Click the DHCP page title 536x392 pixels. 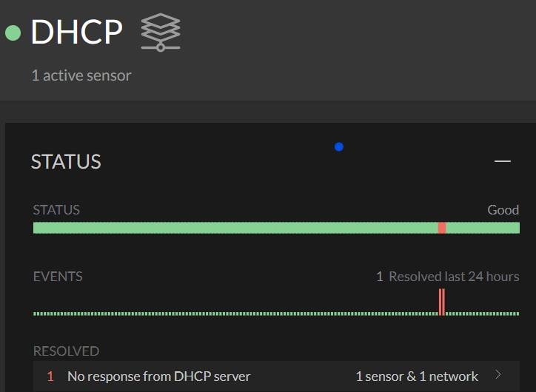76,33
